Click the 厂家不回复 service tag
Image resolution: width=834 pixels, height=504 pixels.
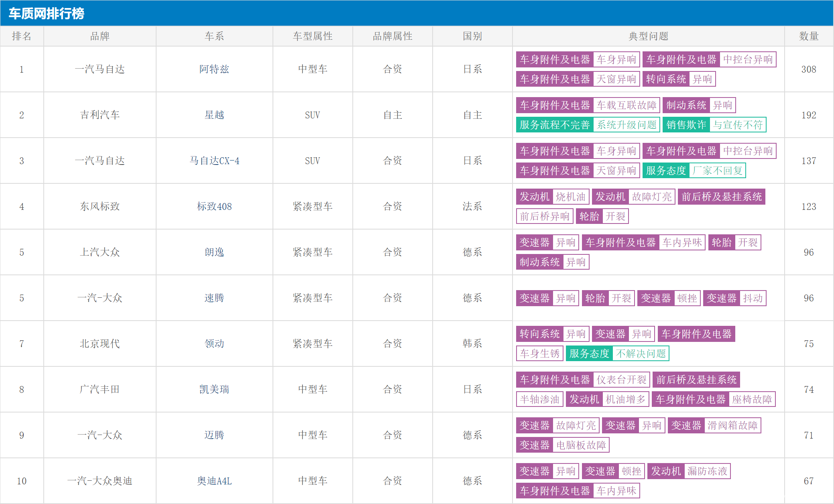[x=718, y=171]
